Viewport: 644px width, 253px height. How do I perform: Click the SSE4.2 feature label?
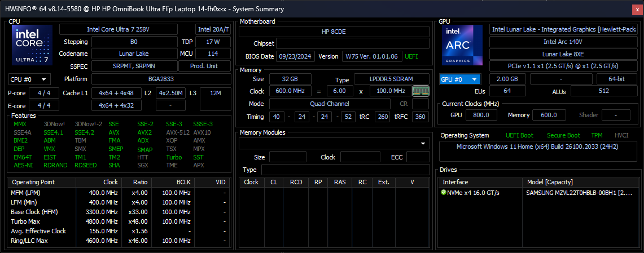[x=84, y=132]
